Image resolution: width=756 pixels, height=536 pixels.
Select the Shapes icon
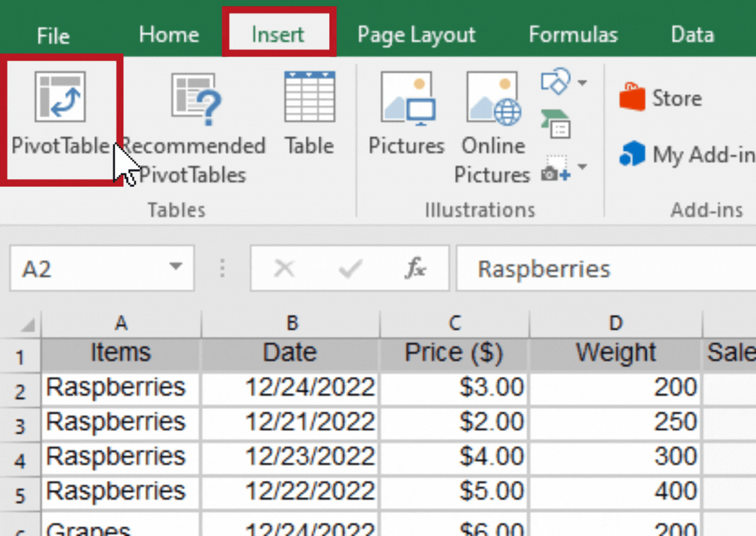(556, 80)
